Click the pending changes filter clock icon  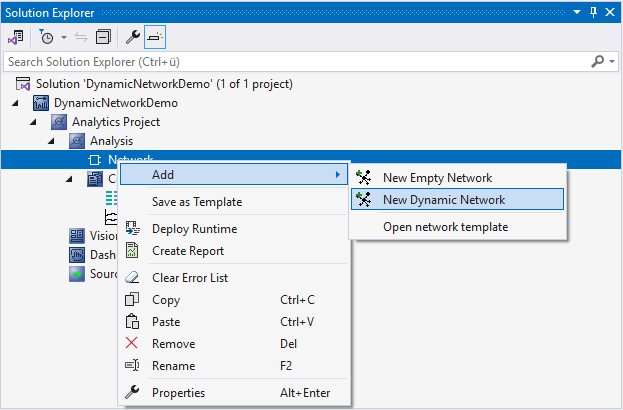(x=46, y=37)
